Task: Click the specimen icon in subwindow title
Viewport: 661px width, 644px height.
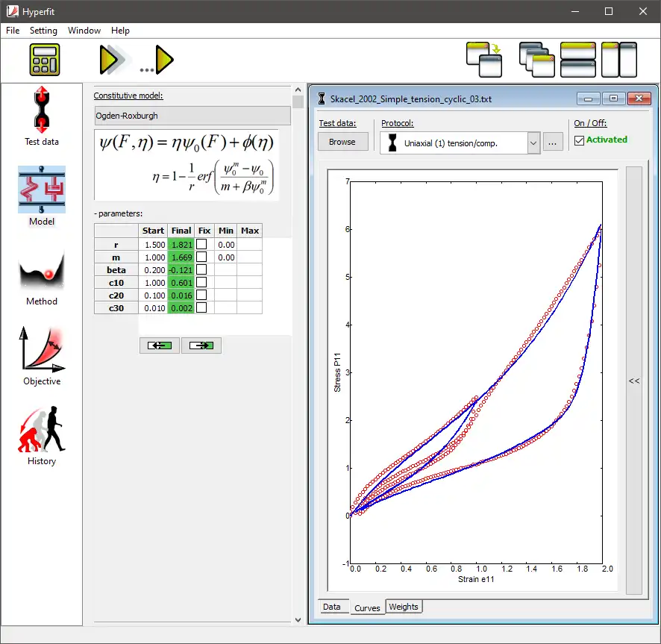Action: point(322,99)
